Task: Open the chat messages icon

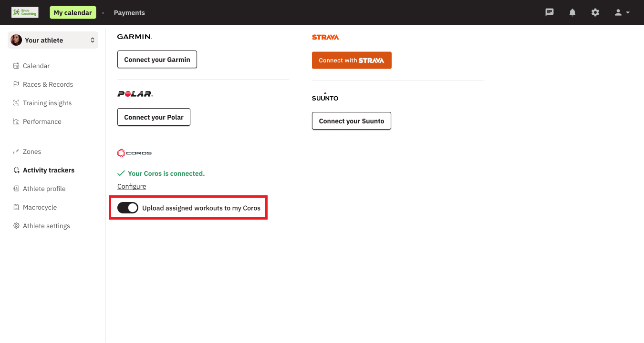Action: click(x=550, y=12)
